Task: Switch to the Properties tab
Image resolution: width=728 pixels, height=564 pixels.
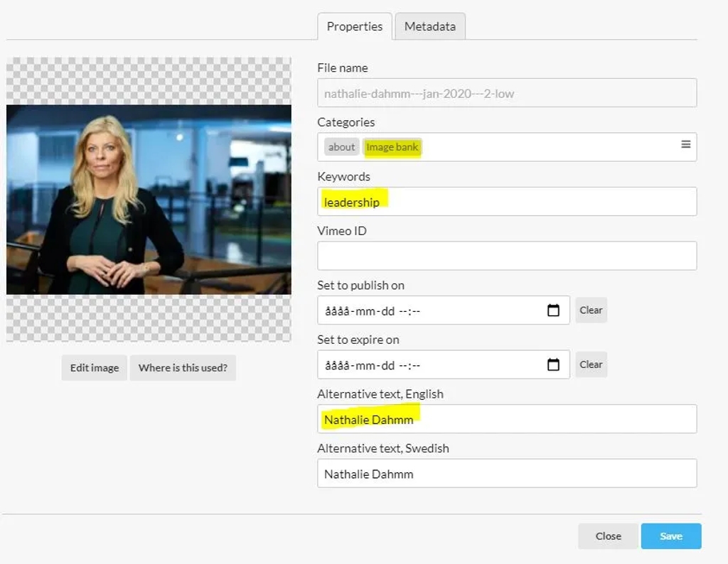Action: click(x=355, y=26)
